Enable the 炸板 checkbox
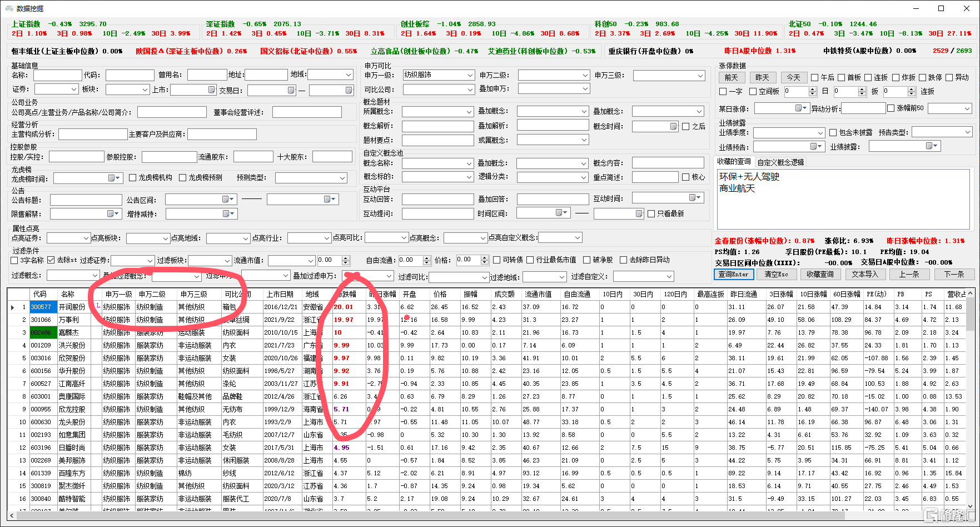The width and height of the screenshot is (980, 527). (896, 77)
